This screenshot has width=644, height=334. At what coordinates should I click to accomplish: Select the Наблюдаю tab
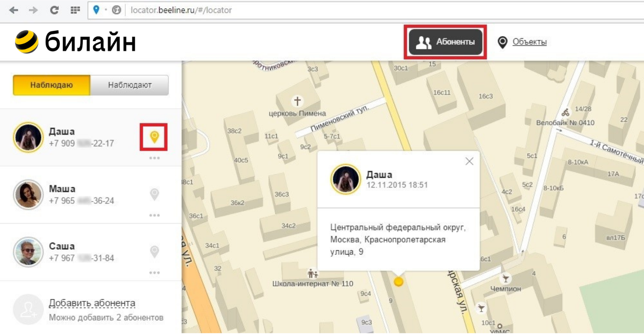[52, 85]
